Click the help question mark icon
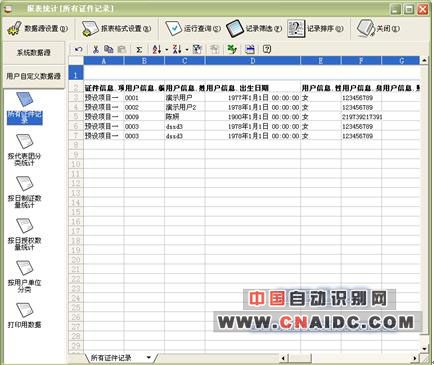Image resolution: width=434 pixels, height=365 pixels. pos(267,49)
